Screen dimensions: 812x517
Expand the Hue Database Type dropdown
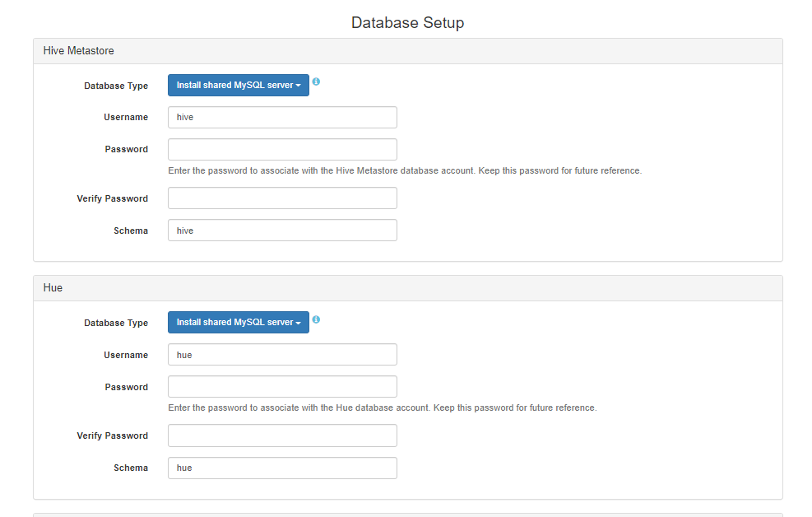pos(239,323)
